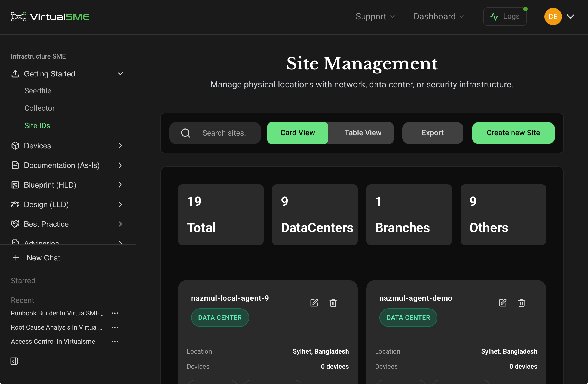Click the Recent section label

click(x=23, y=300)
